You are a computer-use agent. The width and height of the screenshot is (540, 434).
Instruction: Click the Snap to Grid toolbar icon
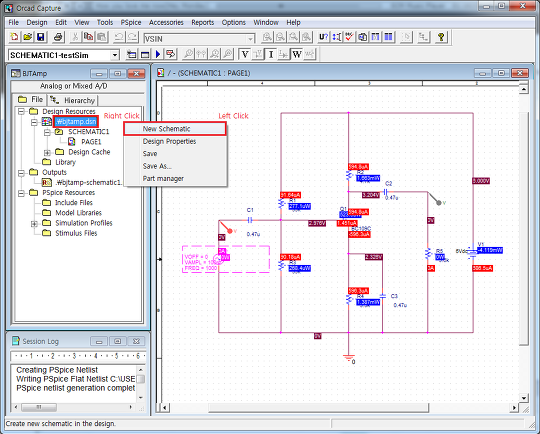click(406, 37)
